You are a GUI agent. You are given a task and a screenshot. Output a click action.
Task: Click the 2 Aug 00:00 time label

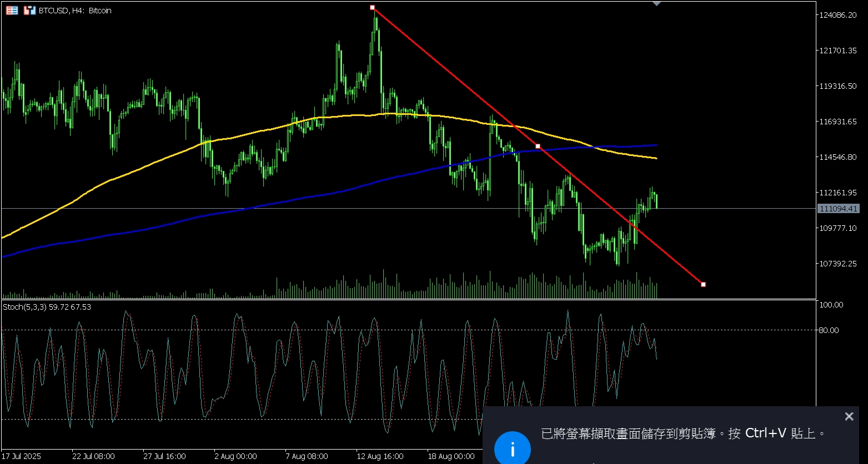pos(235,456)
